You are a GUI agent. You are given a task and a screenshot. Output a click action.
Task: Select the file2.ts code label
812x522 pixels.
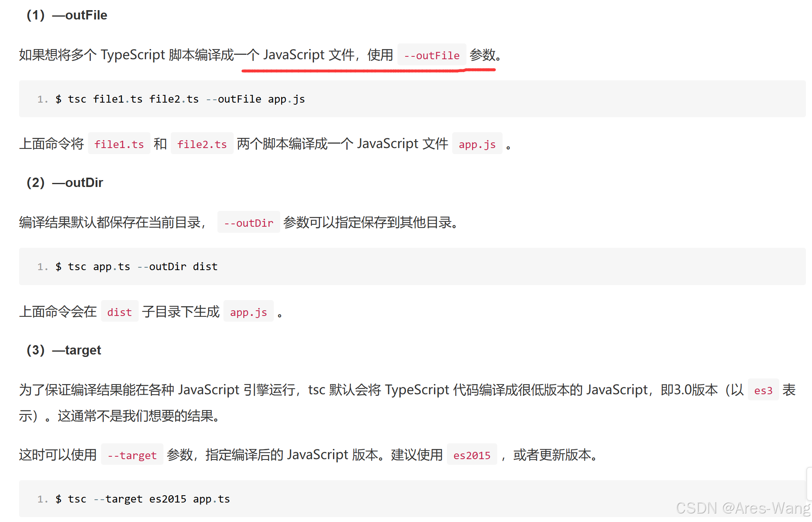point(202,144)
